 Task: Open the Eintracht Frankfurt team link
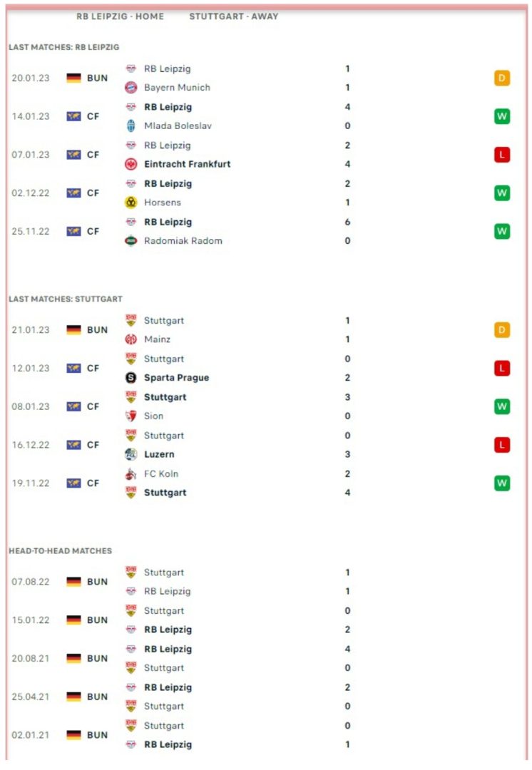[x=187, y=164]
